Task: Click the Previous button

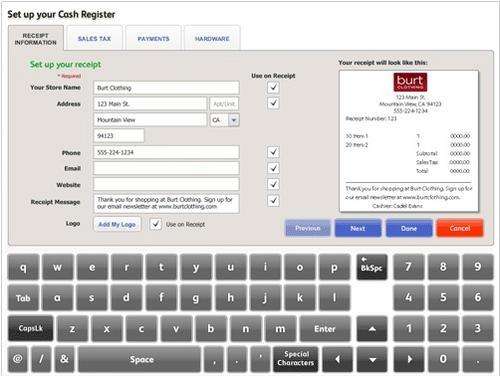Action: (308, 228)
